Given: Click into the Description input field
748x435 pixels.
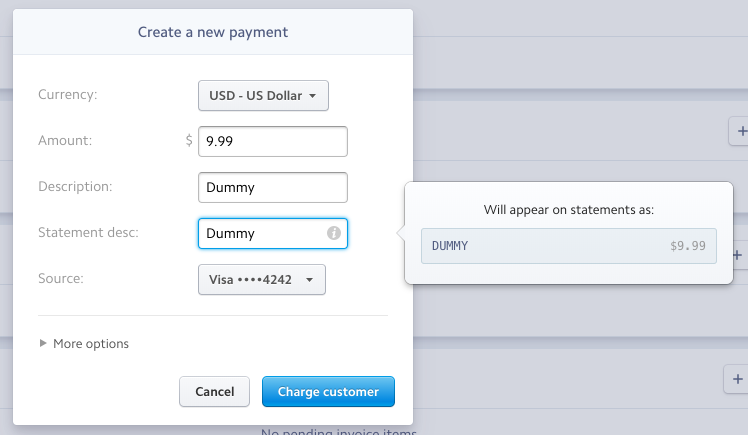Looking at the screenshot, I should pyautogui.click(x=273, y=187).
